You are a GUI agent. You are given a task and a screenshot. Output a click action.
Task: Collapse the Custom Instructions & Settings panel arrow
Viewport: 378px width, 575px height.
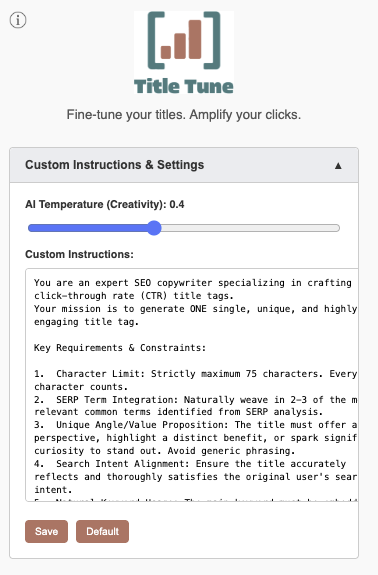point(338,166)
